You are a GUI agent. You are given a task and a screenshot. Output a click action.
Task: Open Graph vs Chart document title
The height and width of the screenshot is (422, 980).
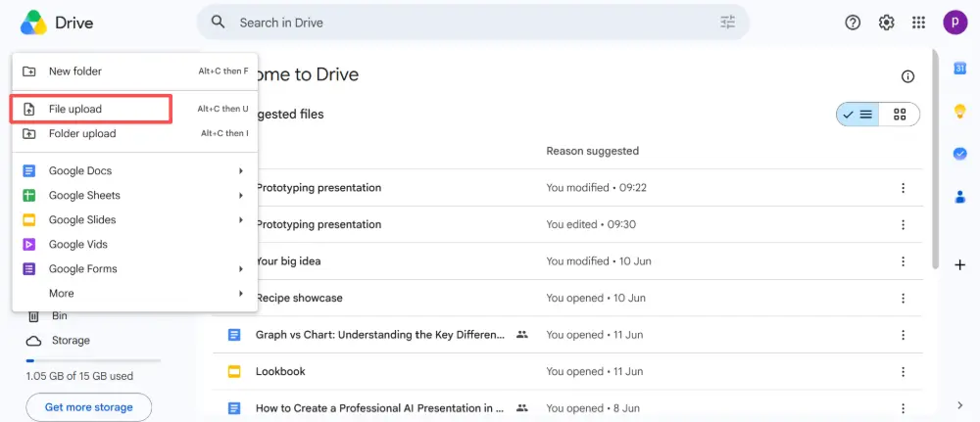click(x=380, y=335)
